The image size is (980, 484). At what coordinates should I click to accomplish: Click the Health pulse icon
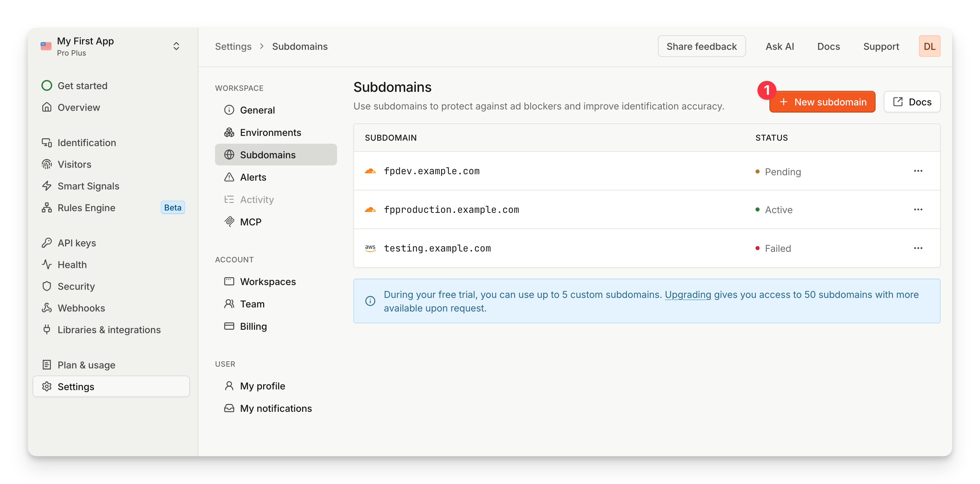[46, 265]
